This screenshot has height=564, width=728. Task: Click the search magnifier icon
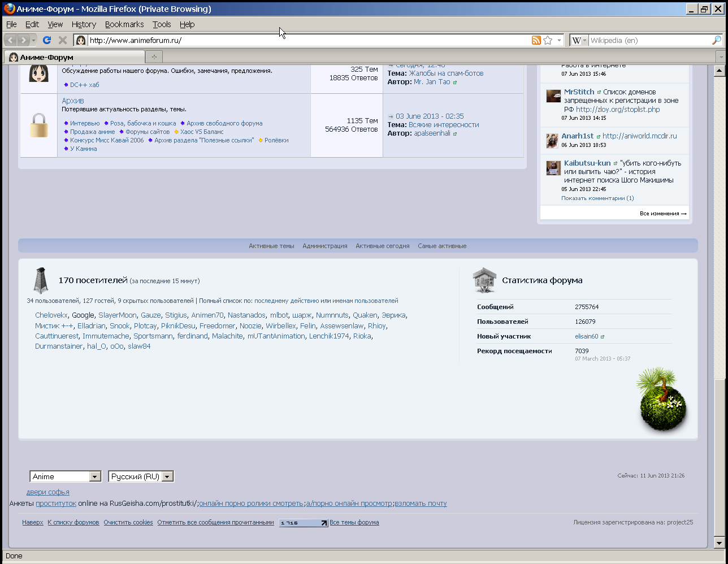(716, 40)
